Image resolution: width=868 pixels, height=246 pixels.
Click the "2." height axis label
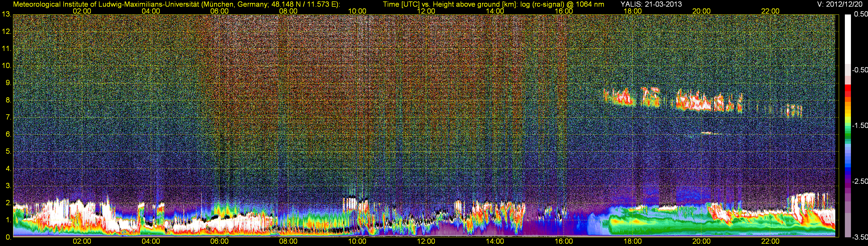[x=8, y=203]
